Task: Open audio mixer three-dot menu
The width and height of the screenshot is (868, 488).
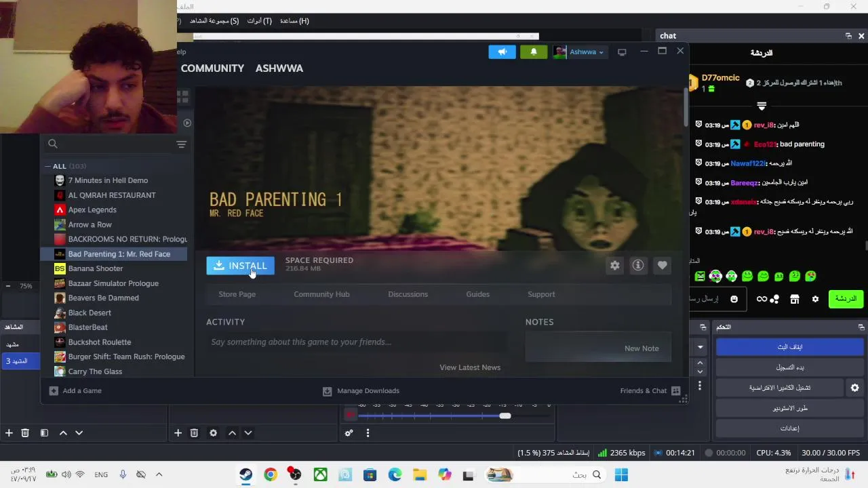Action: coord(368,433)
